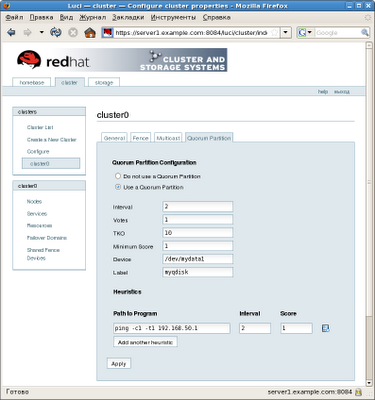Open Create a New Cluster link
Viewport: 375px width, 400px height.
(x=52, y=140)
